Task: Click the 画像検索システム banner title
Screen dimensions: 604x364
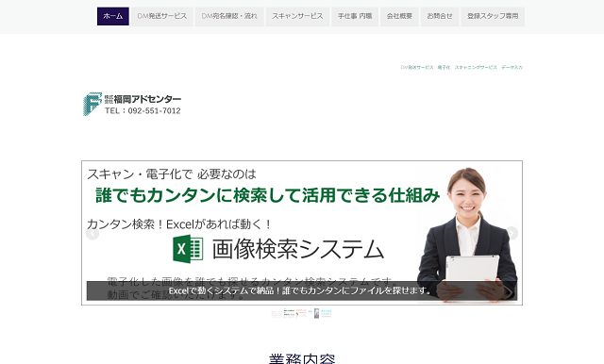Action: (298, 249)
